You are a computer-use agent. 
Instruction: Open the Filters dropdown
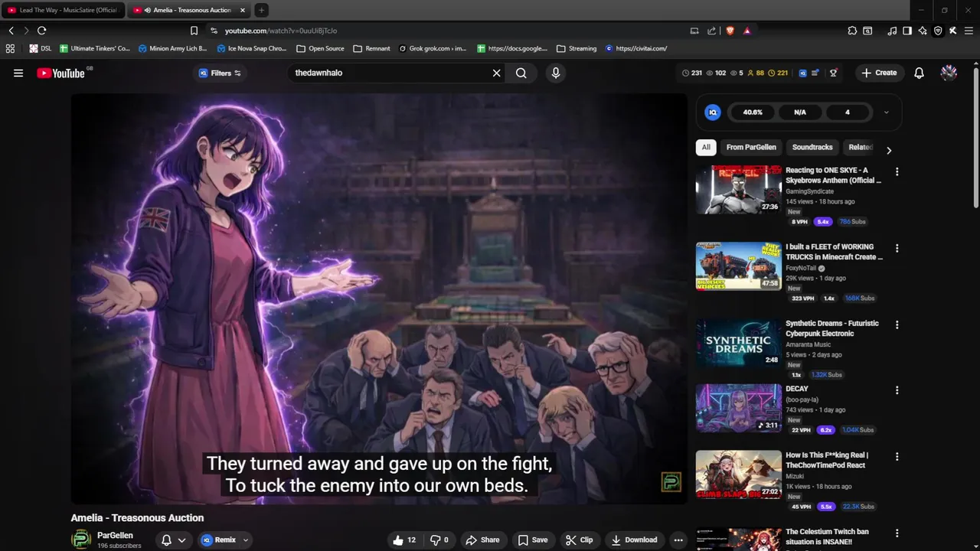point(220,73)
